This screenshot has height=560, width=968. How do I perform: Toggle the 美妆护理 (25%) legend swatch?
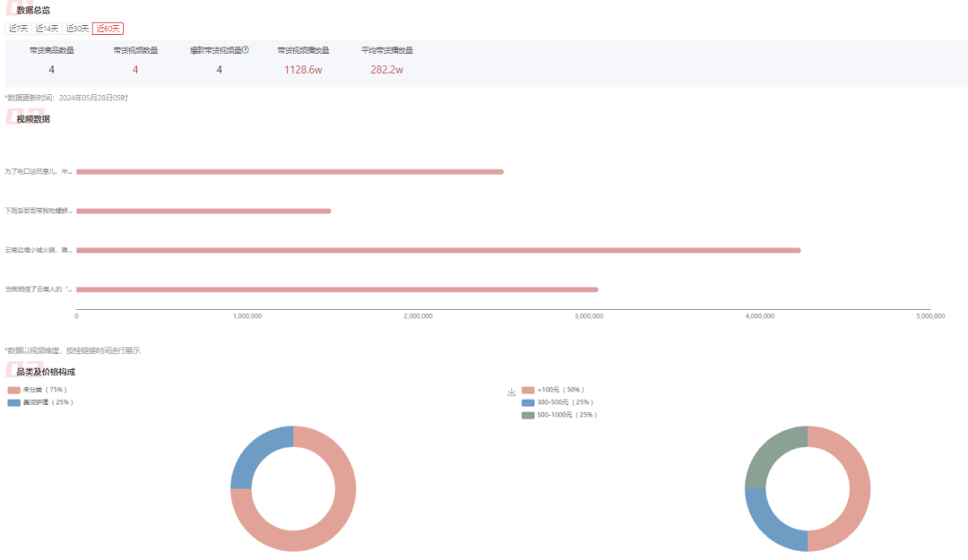point(13,402)
